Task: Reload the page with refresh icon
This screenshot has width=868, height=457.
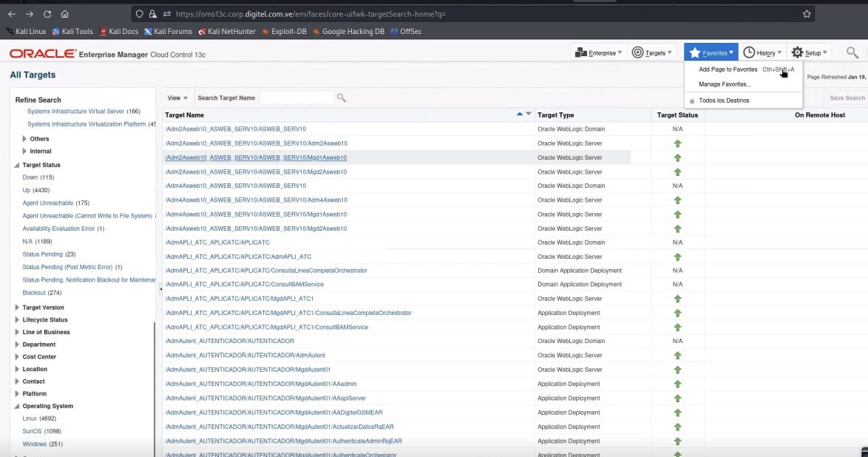Action: click(x=47, y=14)
